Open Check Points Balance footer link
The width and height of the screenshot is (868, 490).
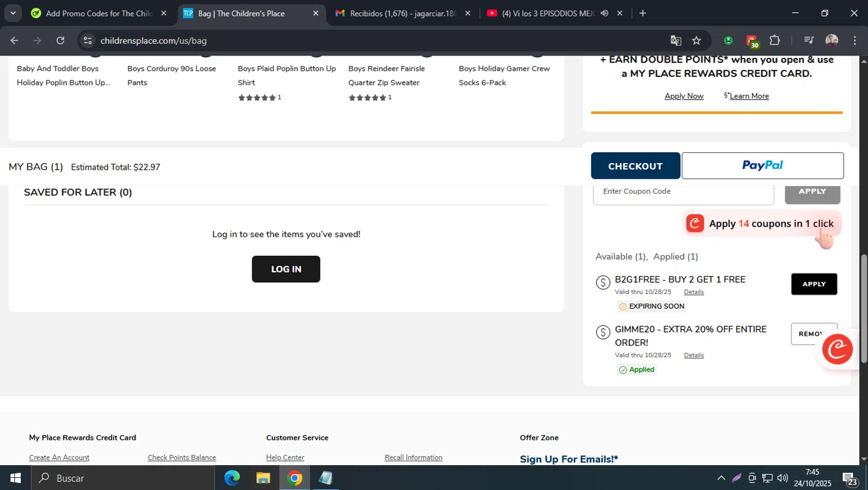pos(182,458)
